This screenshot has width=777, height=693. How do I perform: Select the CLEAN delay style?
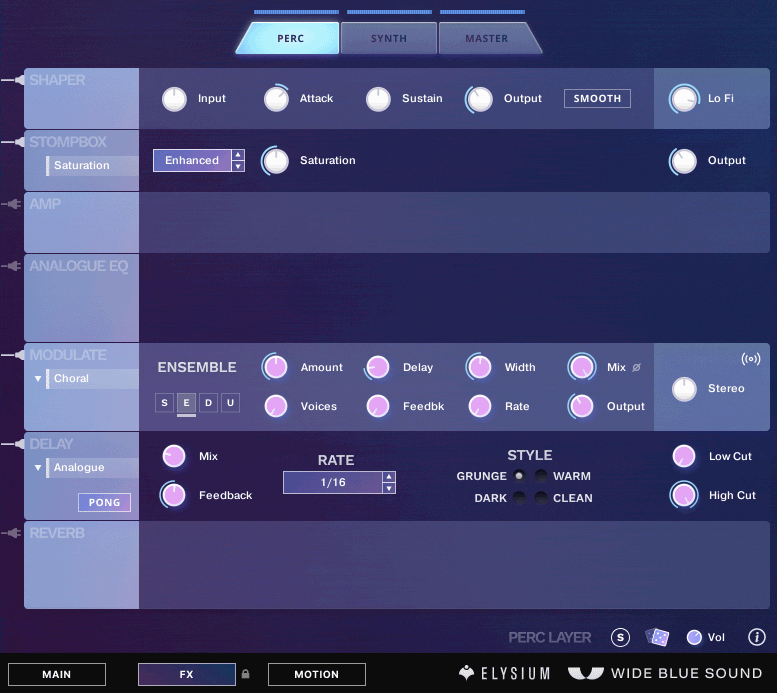541,498
